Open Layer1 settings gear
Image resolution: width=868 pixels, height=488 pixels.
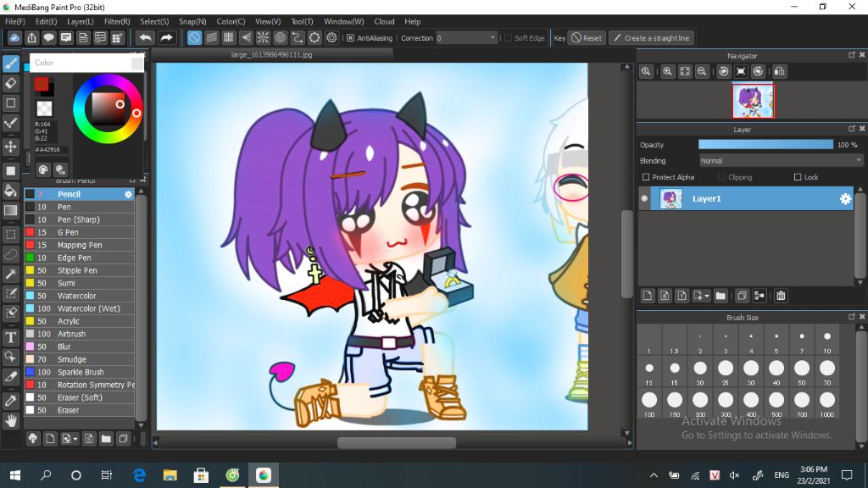tap(845, 198)
